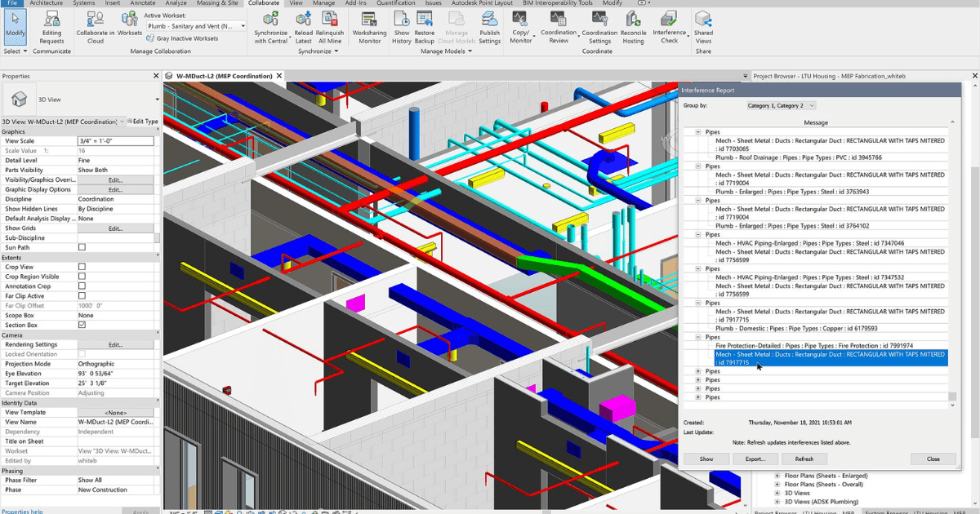
Task: Click the Export... button in Interference Report
Action: pos(755,459)
